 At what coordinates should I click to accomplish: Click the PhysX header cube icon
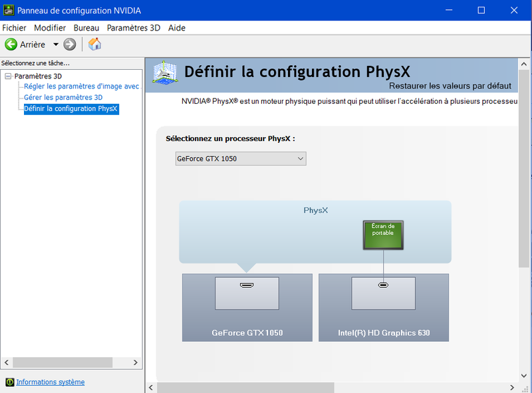tap(165, 73)
